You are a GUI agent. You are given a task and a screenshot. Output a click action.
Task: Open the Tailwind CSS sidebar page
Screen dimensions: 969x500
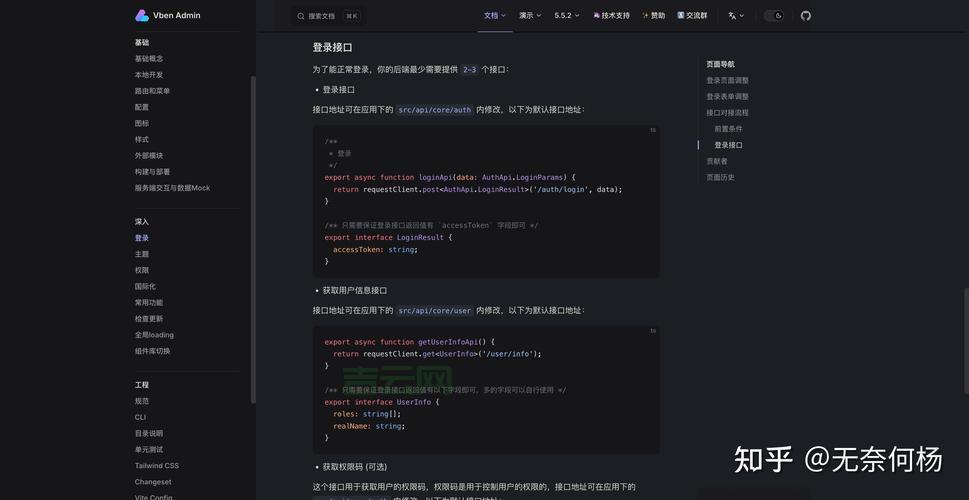[x=157, y=465]
